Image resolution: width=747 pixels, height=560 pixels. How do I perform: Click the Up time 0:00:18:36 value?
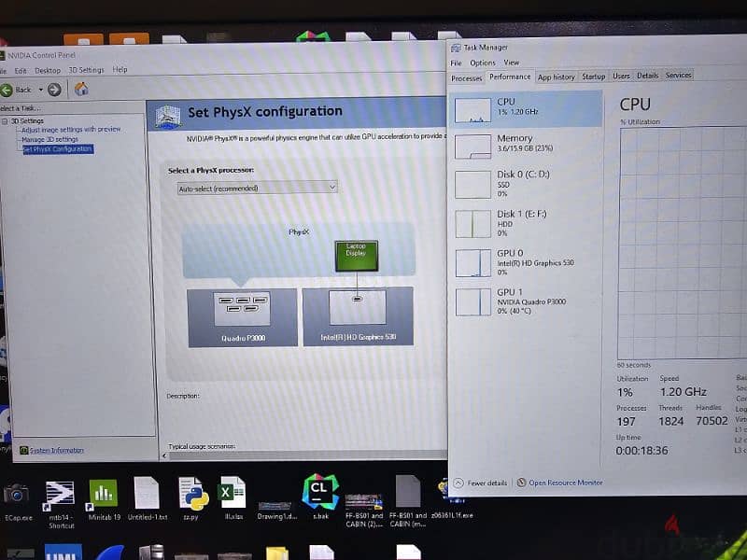[x=641, y=451]
